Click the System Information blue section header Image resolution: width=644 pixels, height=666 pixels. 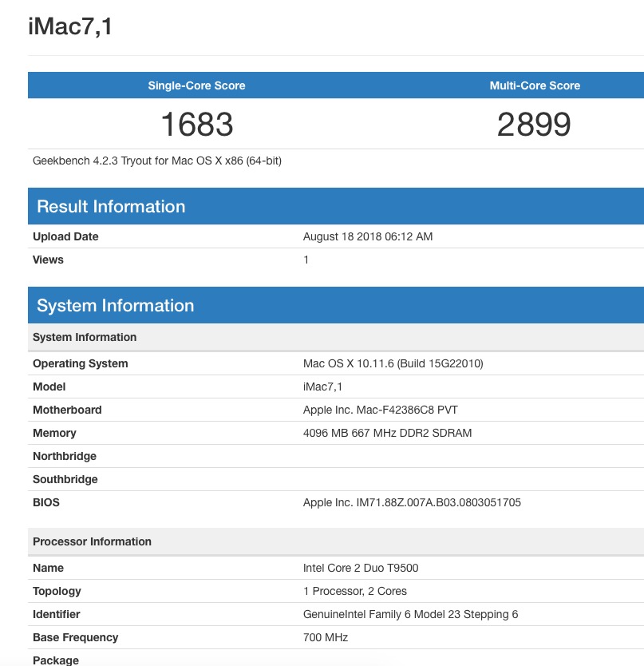(116, 306)
